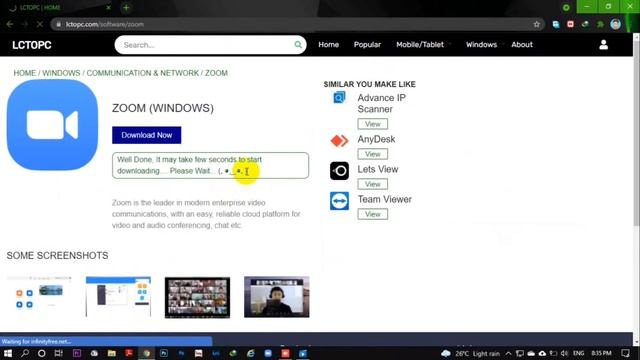
Task: View the Lets View page
Action: (373, 184)
